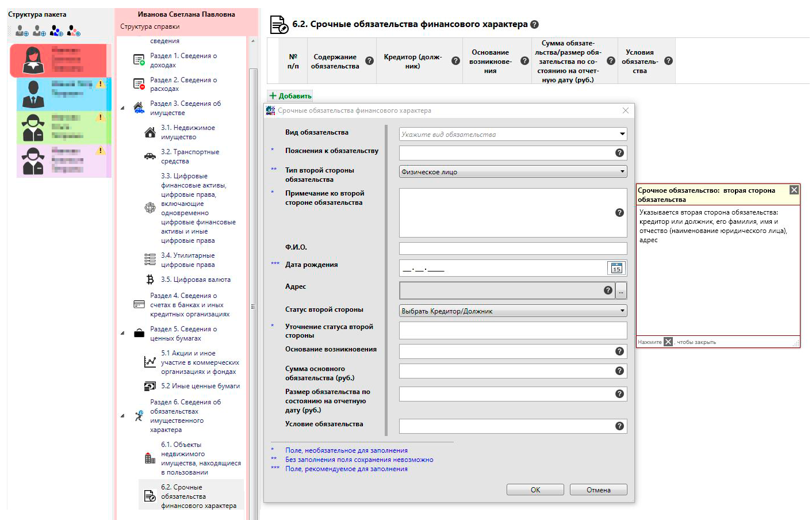Click help icon in Условие обязательства field
812x520 pixels.
pos(619,426)
